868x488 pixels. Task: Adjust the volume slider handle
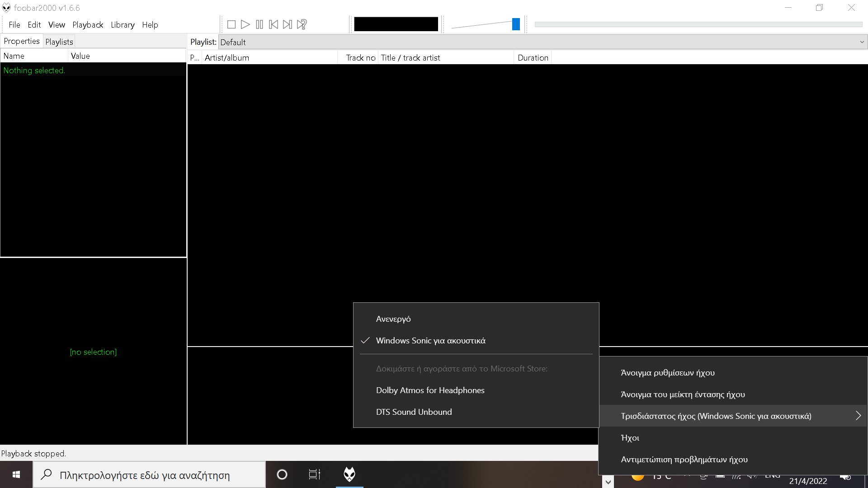pyautogui.click(x=516, y=24)
